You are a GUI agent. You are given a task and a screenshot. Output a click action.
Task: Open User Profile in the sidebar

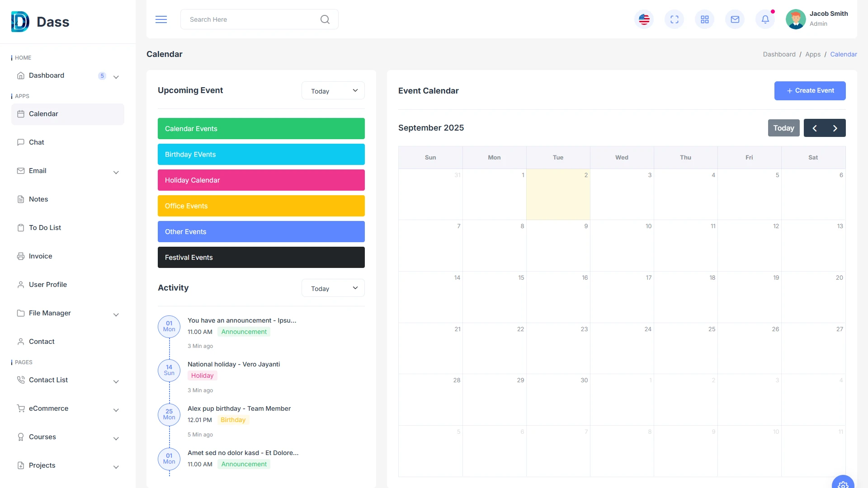tap(68, 285)
